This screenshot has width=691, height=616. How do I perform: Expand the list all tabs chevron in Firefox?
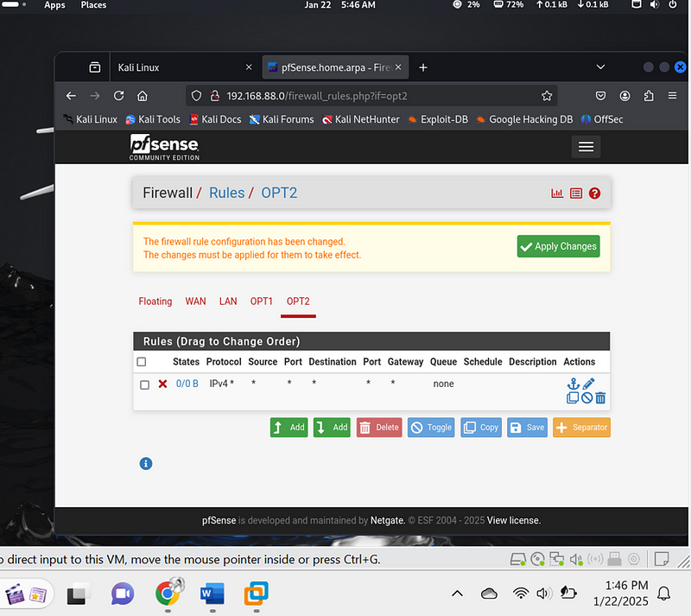point(600,67)
